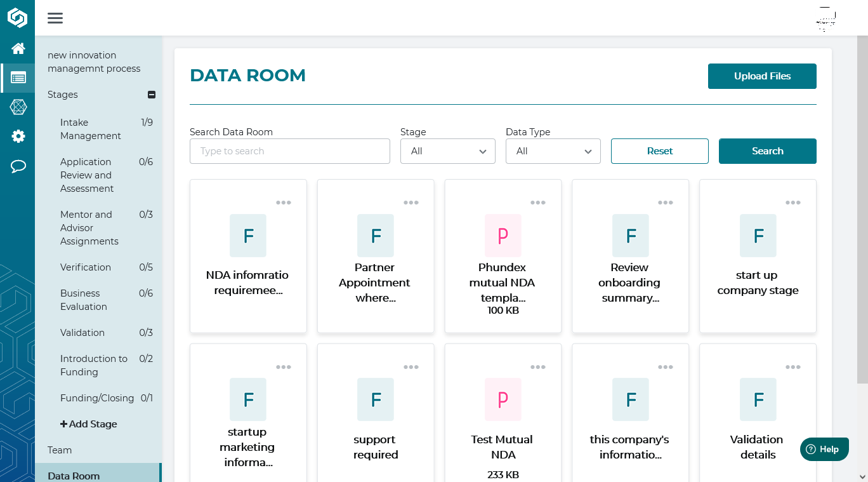Collapse the Stages section
The image size is (868, 482).
point(151,95)
